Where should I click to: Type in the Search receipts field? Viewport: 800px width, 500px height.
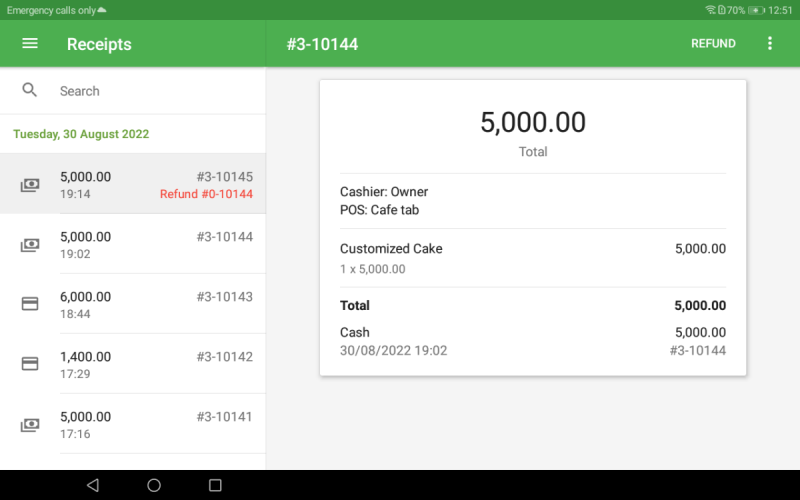click(x=150, y=91)
